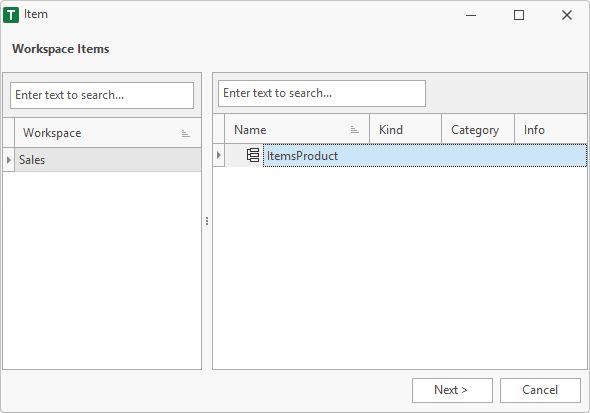Click the vertical splitter dots between panels
Image resolution: width=590 pixels, height=413 pixels.
tap(207, 221)
